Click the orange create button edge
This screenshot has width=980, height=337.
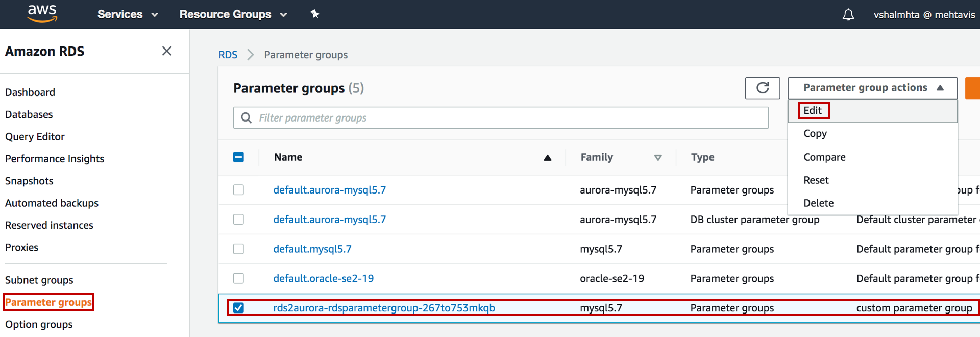click(x=973, y=88)
